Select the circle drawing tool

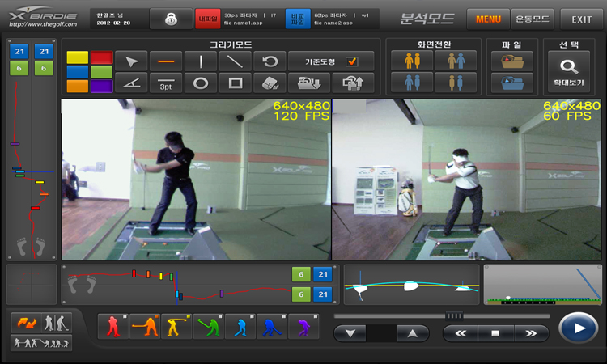(201, 83)
